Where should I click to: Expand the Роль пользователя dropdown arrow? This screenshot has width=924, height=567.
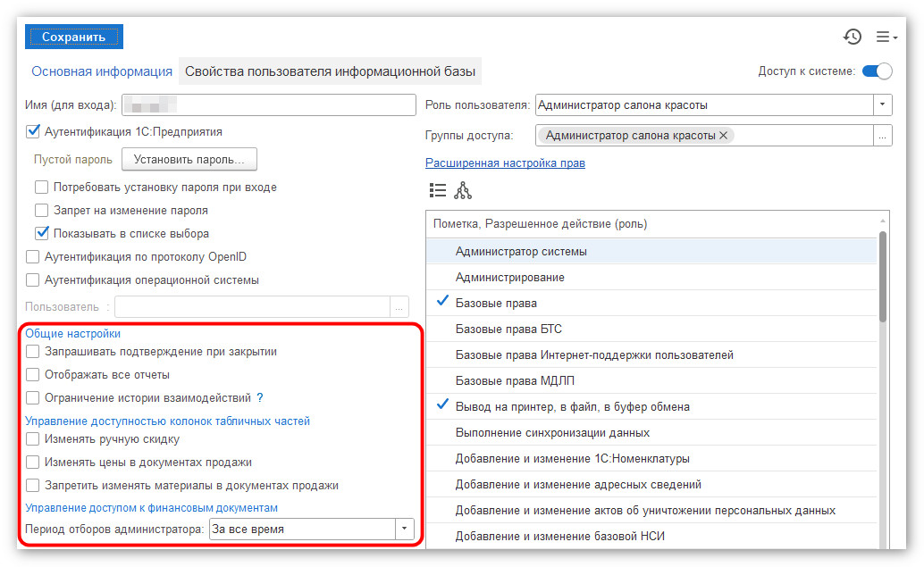882,104
